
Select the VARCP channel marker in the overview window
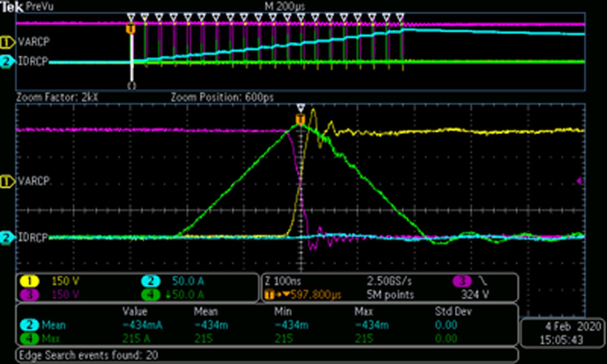7,42
